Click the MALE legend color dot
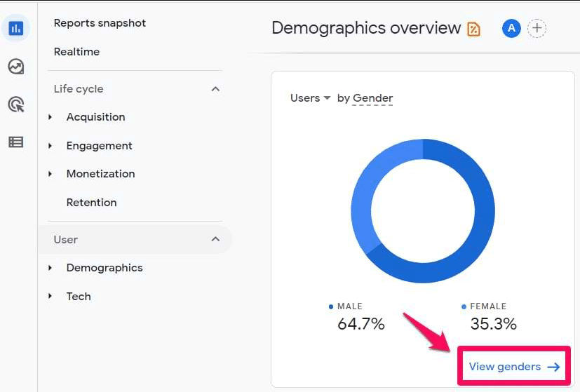This screenshot has height=392, width=580. pyautogui.click(x=331, y=306)
